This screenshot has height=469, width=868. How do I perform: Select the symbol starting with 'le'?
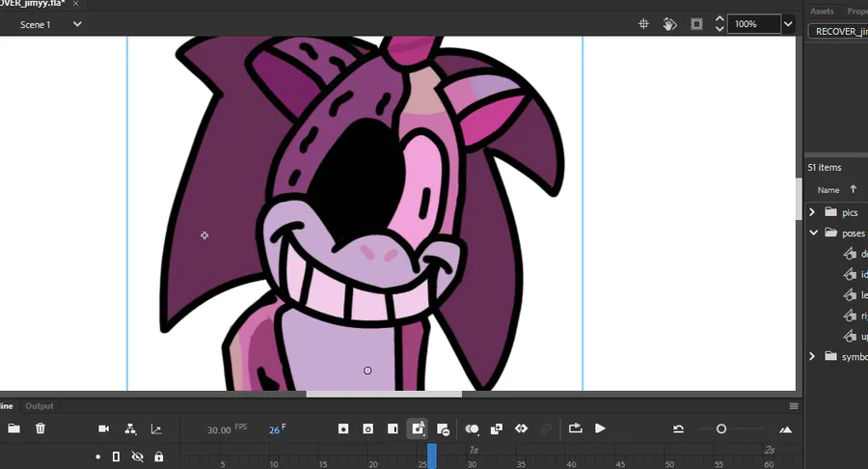[x=854, y=295]
